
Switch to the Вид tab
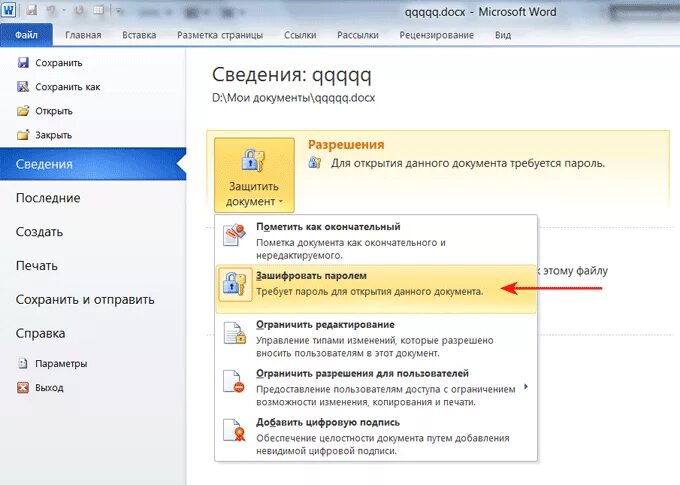point(503,35)
